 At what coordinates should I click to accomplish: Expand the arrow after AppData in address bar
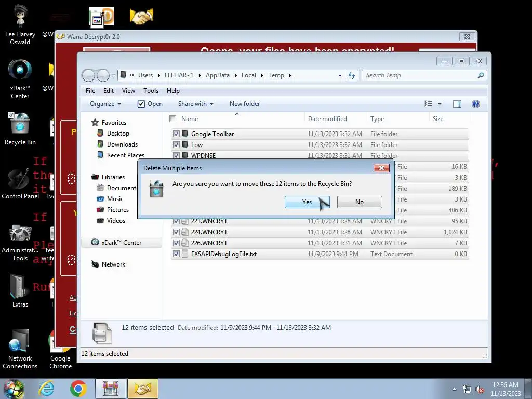click(x=235, y=76)
